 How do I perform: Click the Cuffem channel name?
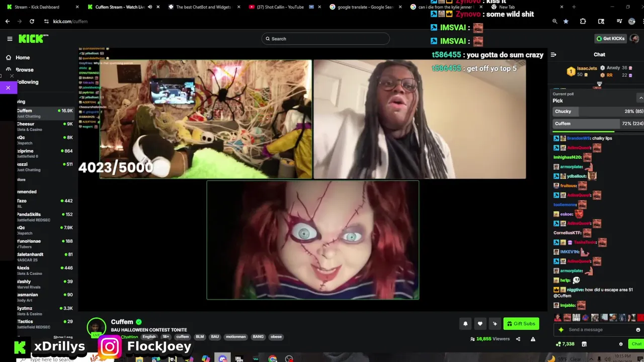point(122,322)
